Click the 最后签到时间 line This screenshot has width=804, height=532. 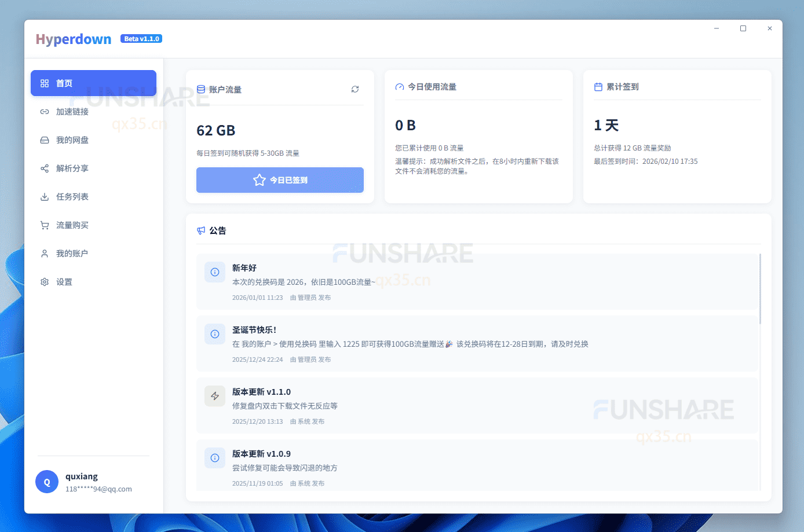(646, 162)
